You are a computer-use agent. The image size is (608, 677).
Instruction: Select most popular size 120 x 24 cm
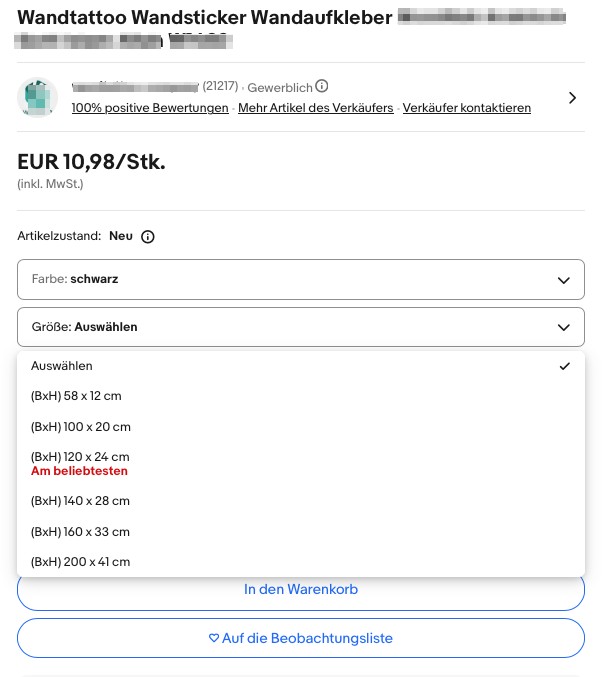click(x=81, y=463)
